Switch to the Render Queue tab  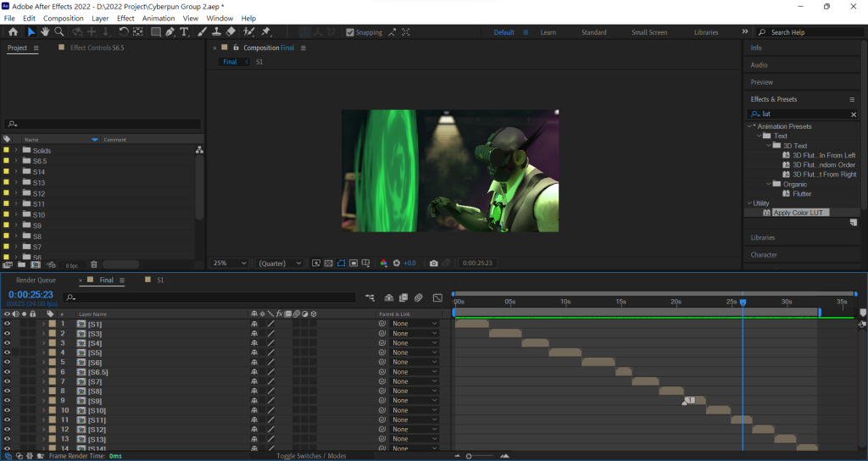click(x=36, y=280)
